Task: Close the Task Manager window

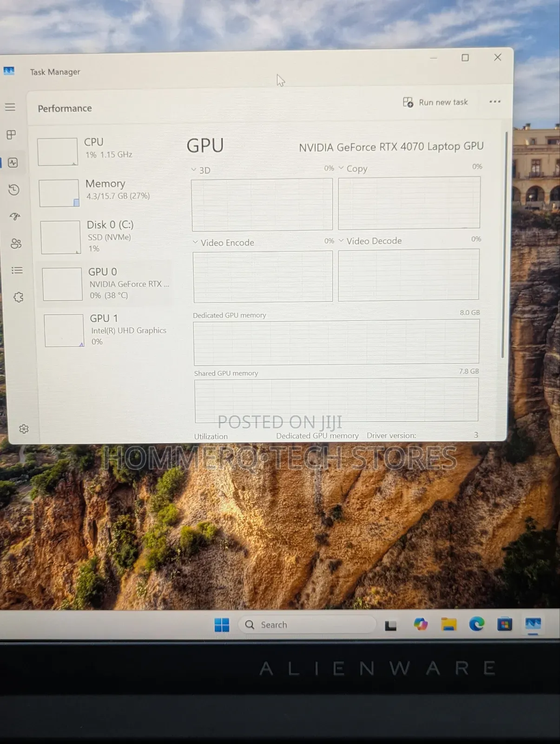Action: [x=498, y=57]
